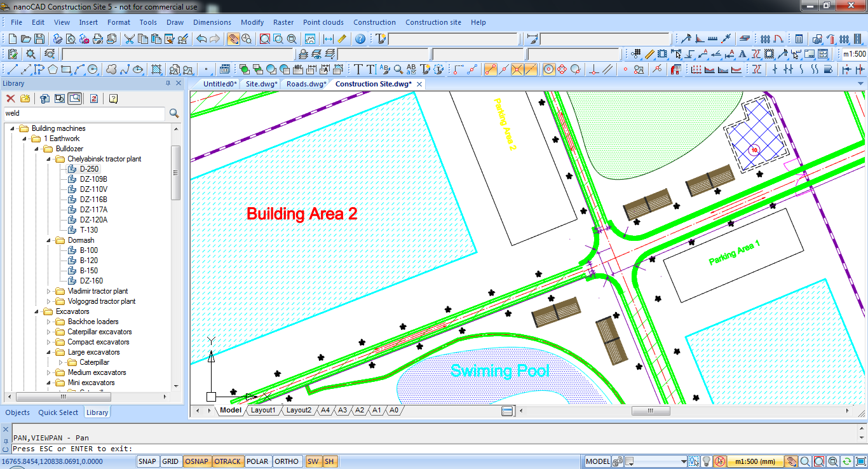
Task: Toggle OSNAP in the status bar
Action: (197, 461)
